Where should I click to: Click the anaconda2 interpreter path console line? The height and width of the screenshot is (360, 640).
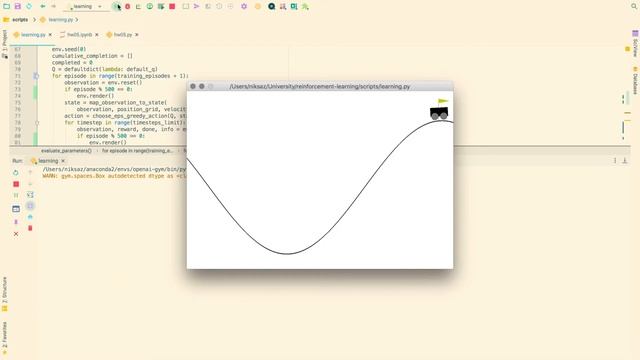click(x=114, y=169)
